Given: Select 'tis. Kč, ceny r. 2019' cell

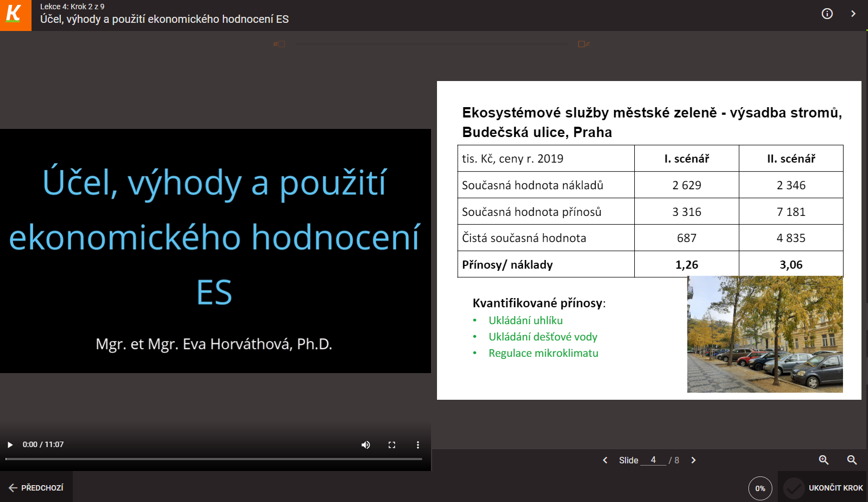Looking at the screenshot, I should [x=513, y=159].
